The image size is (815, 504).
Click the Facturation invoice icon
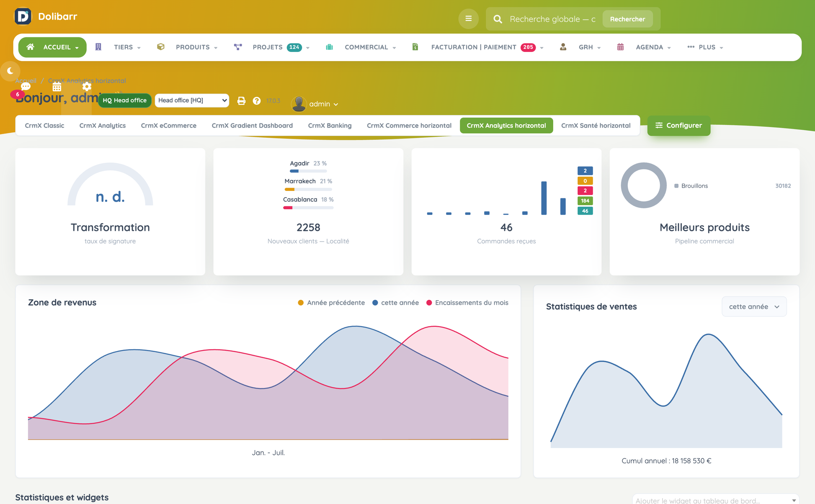click(415, 47)
